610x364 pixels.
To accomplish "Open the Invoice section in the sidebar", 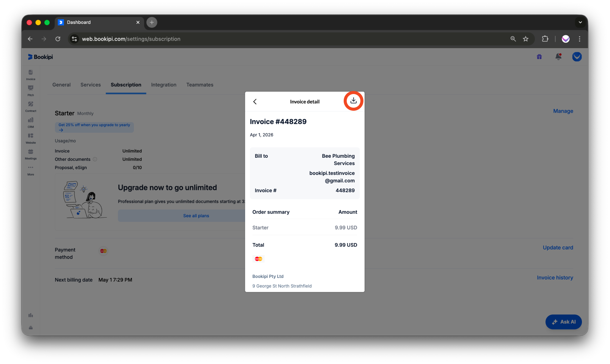I will (x=30, y=74).
